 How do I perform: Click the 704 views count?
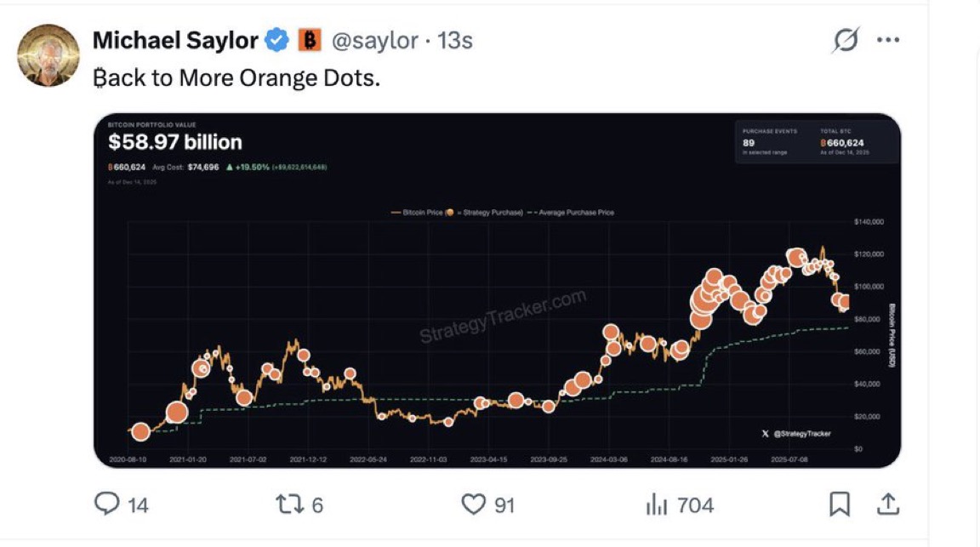pyautogui.click(x=696, y=505)
